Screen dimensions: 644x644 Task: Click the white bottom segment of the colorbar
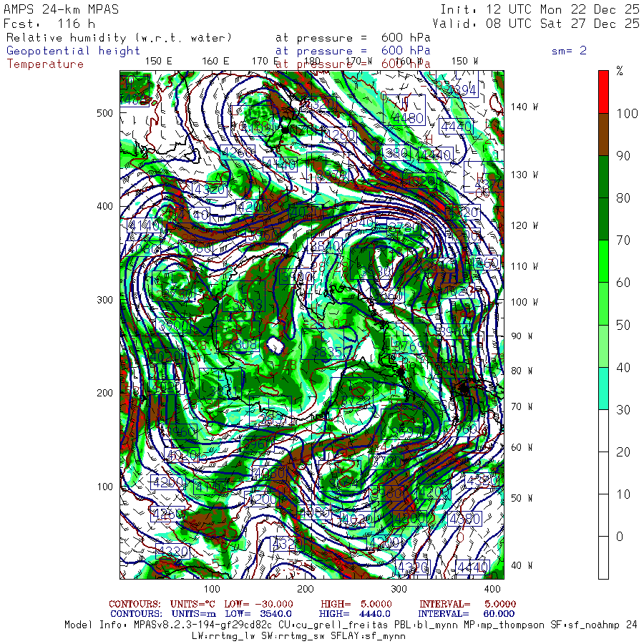tap(603, 557)
